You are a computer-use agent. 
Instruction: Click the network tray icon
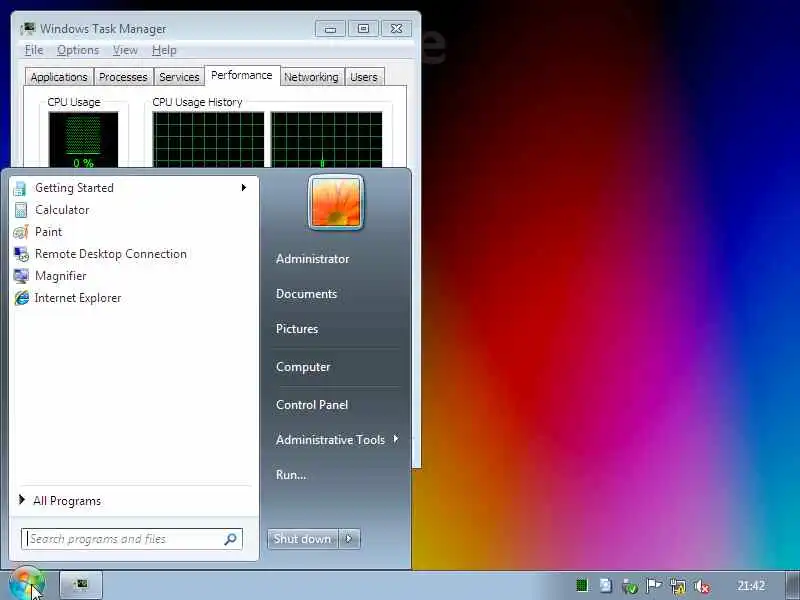[678, 586]
